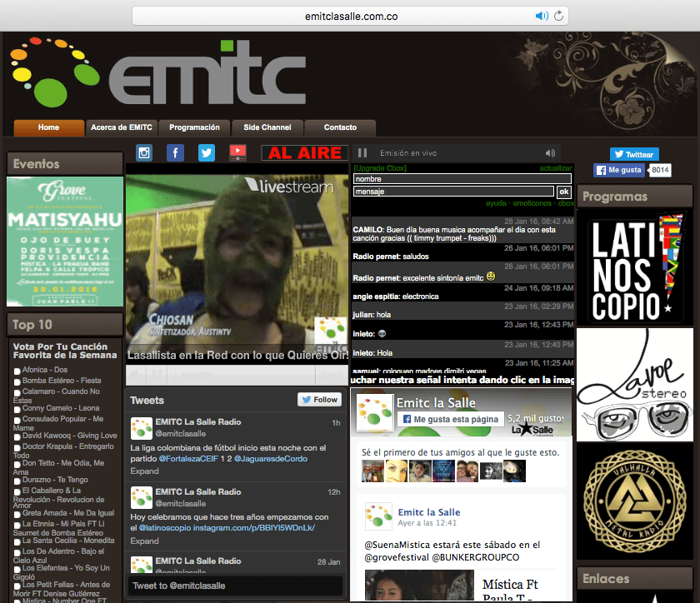
Task: Select the Afonica - Dos radio option
Action: 17,371
